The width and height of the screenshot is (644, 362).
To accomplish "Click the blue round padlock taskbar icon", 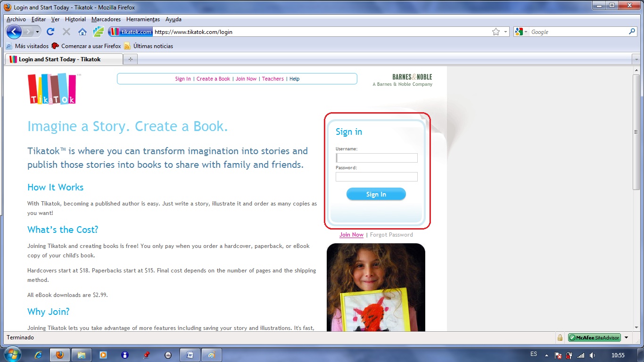I will click(x=125, y=354).
